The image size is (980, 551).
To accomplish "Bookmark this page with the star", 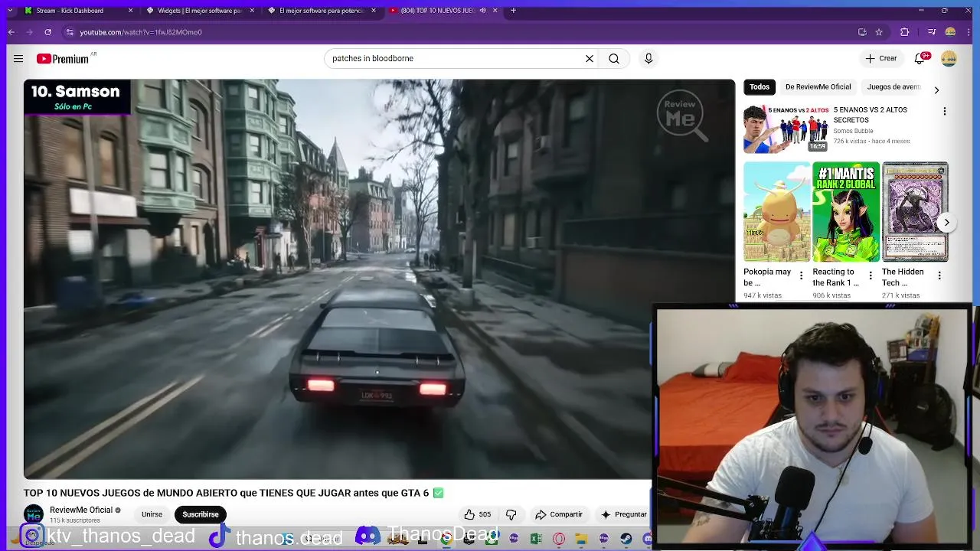I will [x=879, y=32].
